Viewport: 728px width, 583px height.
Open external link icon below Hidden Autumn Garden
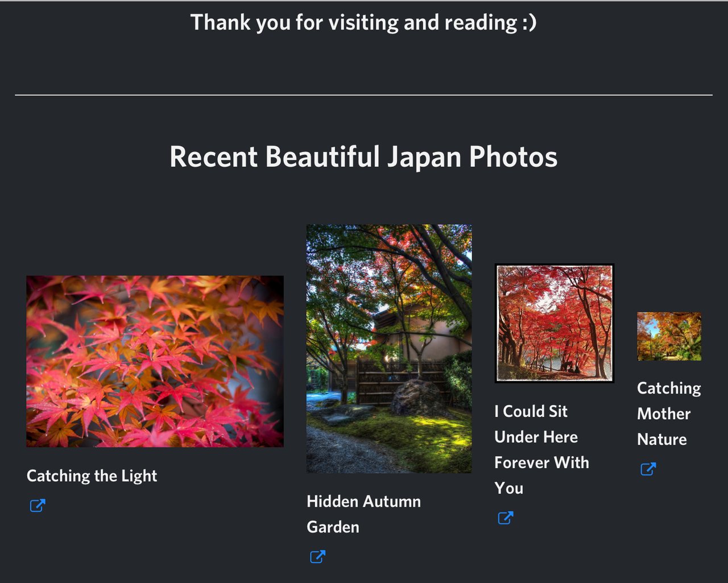[317, 556]
